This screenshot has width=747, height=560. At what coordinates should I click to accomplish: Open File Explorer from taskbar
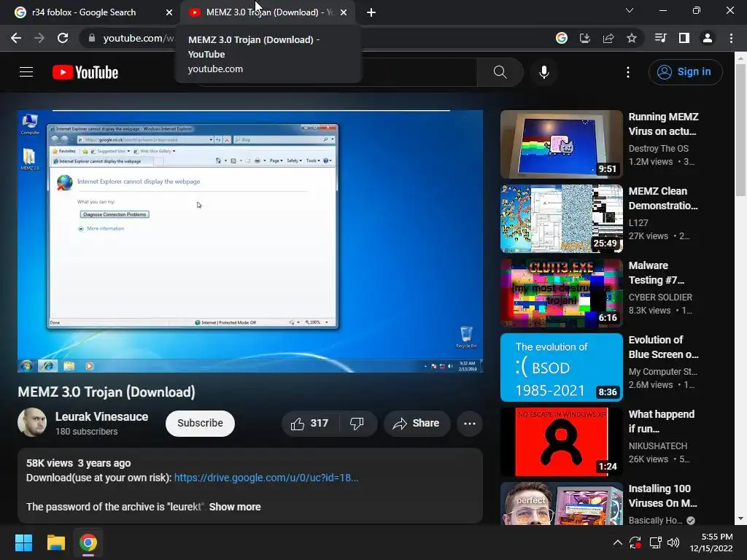55,542
